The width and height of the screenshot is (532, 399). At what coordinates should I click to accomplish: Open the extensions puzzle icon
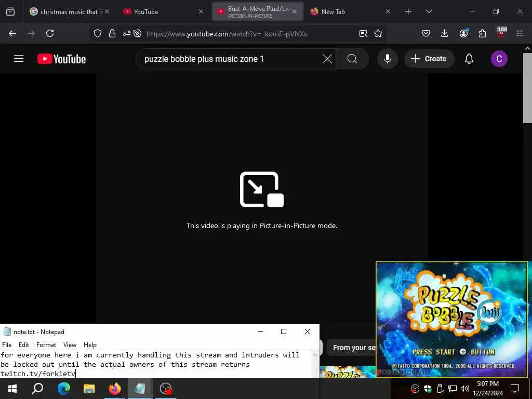coord(482,33)
